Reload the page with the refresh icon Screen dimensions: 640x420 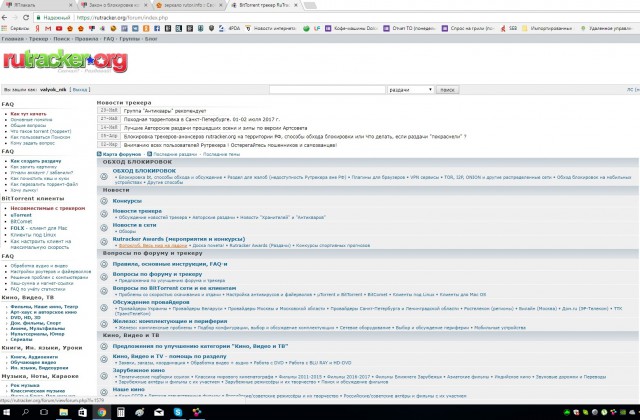[x=26, y=18]
